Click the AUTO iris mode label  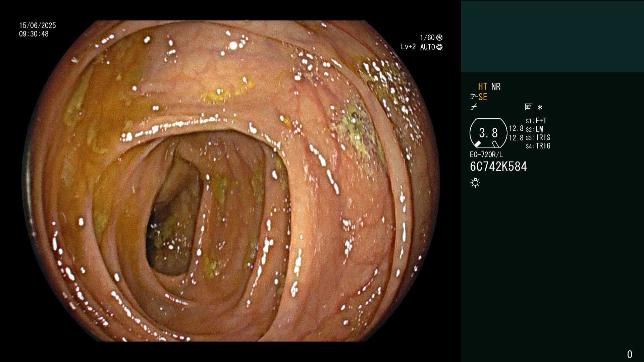pyautogui.click(x=428, y=47)
